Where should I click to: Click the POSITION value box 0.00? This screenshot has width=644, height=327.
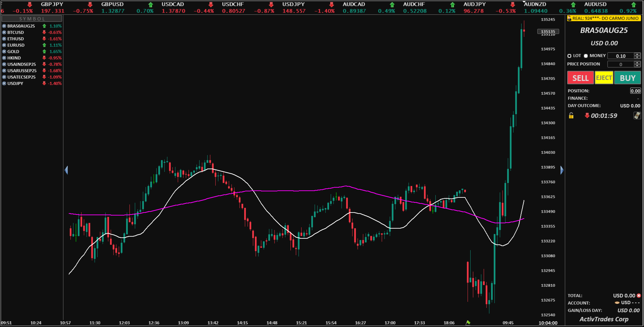635,91
